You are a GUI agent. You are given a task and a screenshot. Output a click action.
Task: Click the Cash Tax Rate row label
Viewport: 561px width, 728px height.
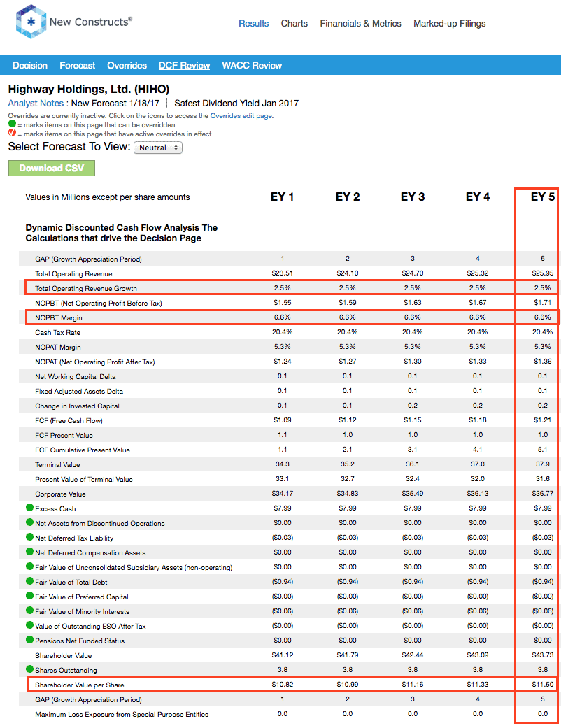point(57,332)
